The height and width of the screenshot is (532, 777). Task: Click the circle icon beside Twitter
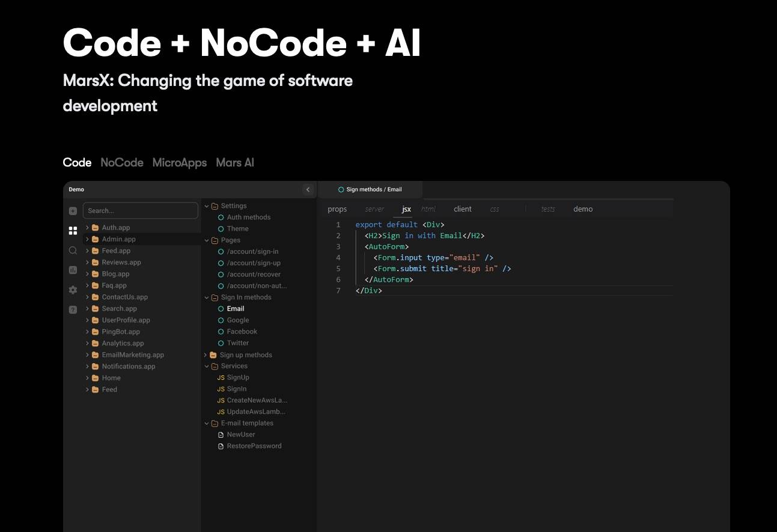pos(221,343)
